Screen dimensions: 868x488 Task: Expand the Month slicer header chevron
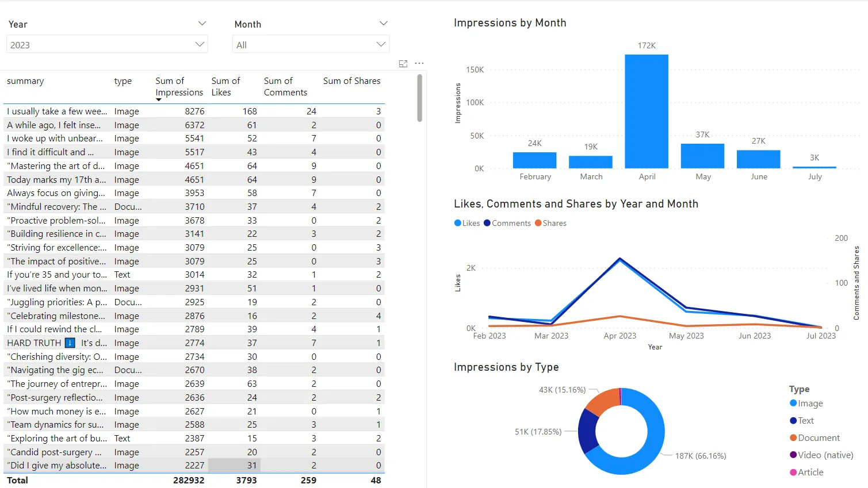(384, 24)
